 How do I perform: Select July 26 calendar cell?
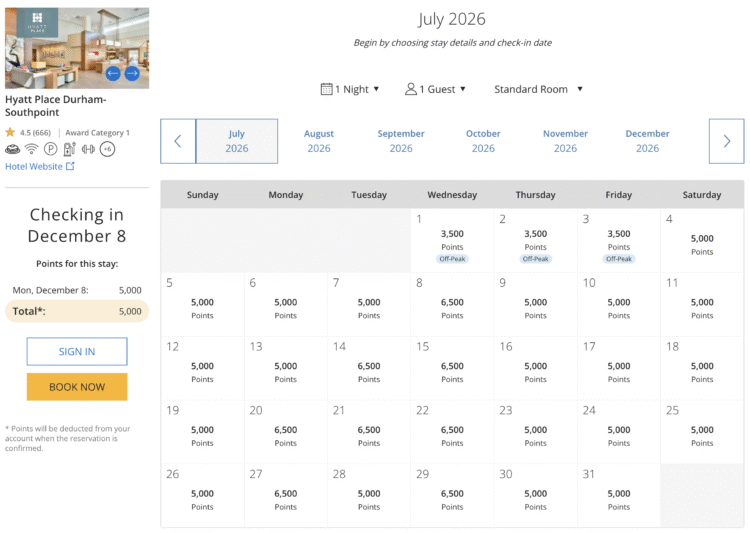point(202,496)
